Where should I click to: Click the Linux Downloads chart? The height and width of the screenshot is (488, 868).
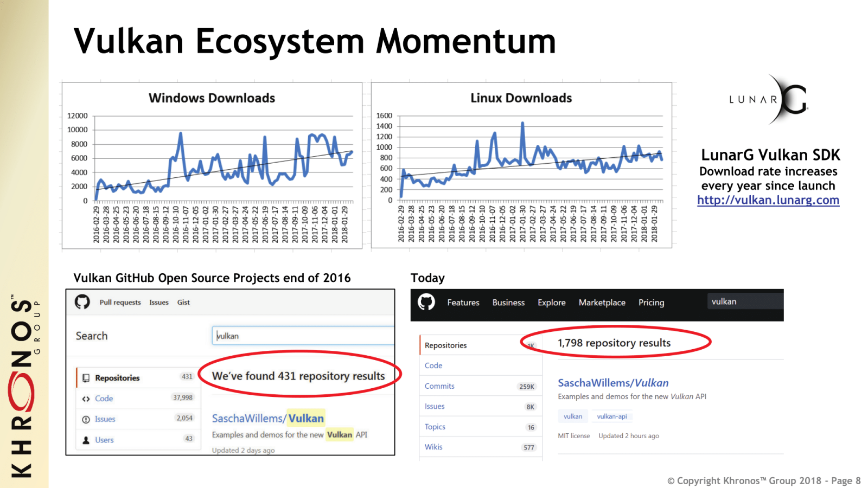[521, 165]
